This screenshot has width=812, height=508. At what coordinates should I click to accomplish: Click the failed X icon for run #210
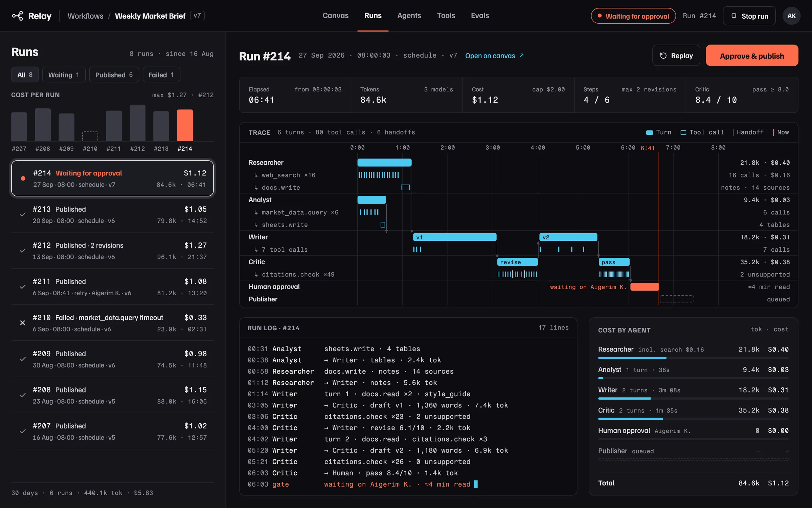click(x=23, y=323)
